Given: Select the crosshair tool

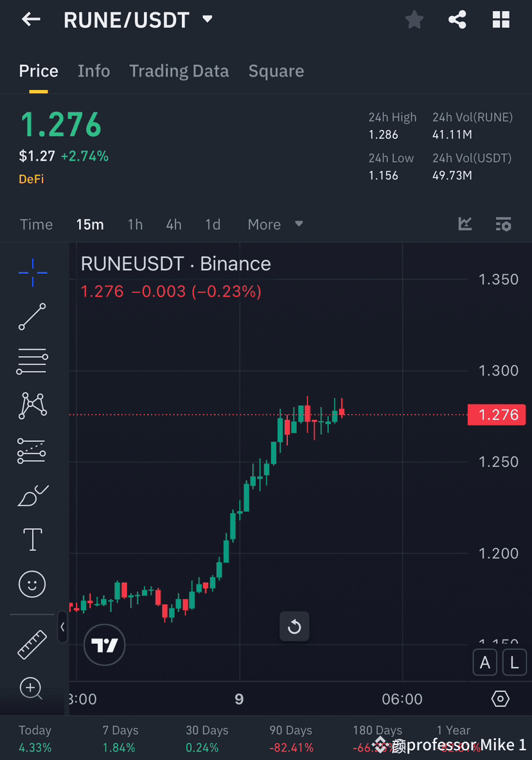Looking at the screenshot, I should pos(32,273).
